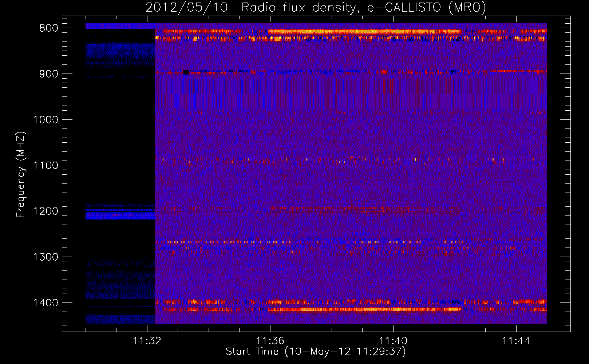Click the 1000 frequency tick label
Viewport: 589px width, 364px height.
tap(46, 120)
